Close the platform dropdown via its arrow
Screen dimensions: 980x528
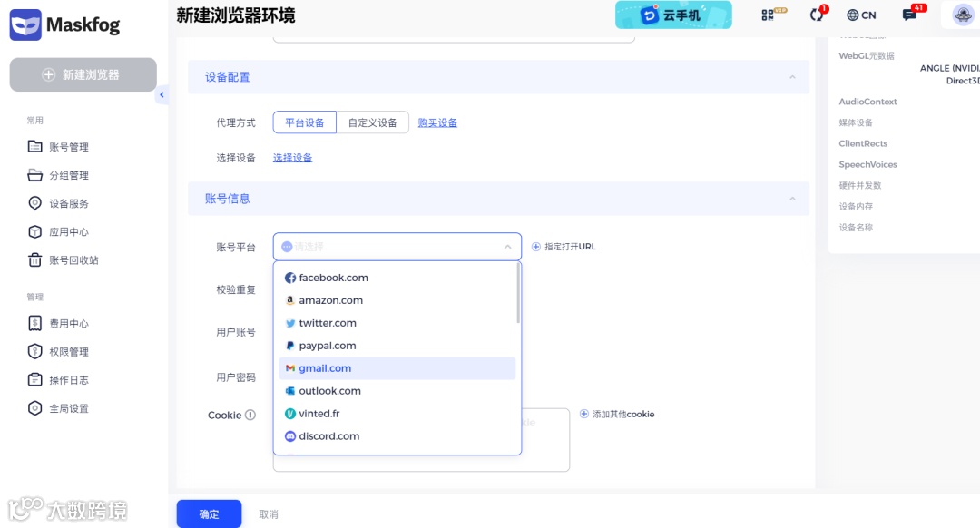point(507,247)
